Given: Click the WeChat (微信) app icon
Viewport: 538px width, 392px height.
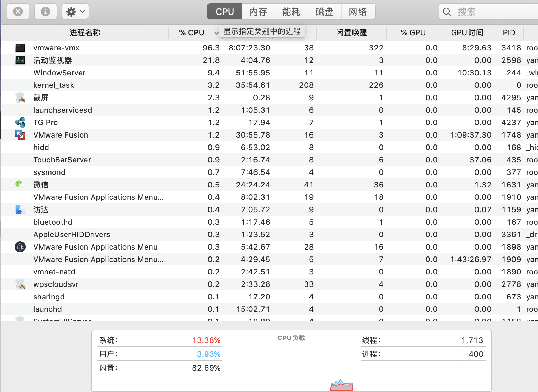Looking at the screenshot, I should 20,184.
